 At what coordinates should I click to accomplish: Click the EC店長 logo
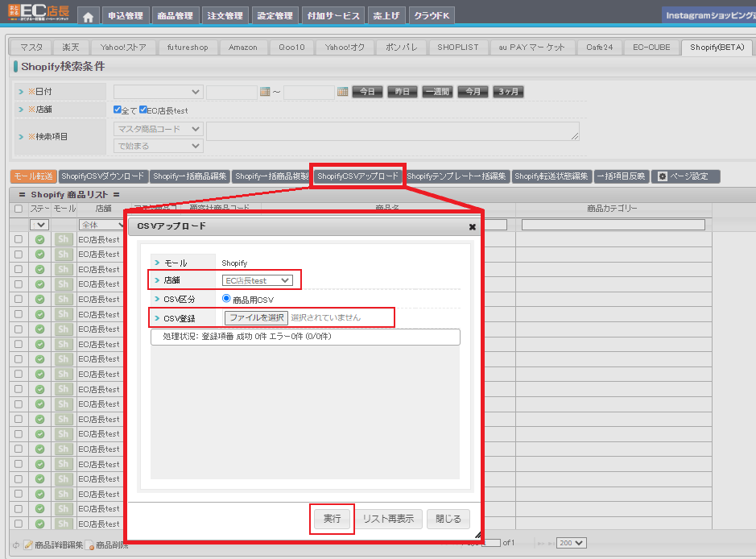point(38,12)
